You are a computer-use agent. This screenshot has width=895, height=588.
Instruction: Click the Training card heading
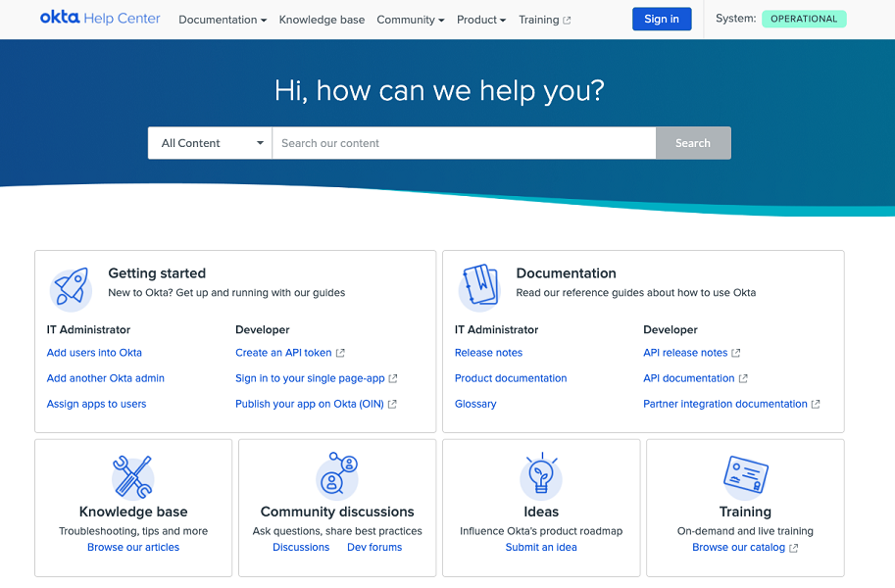point(745,513)
